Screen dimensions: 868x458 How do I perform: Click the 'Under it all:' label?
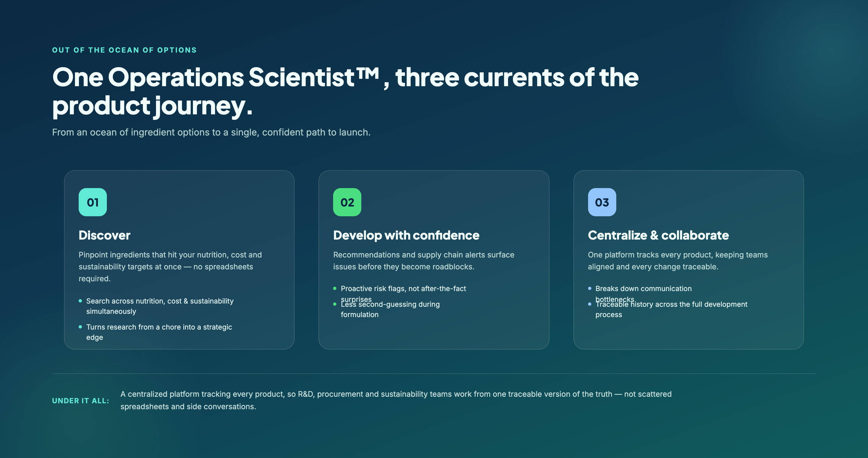81,401
